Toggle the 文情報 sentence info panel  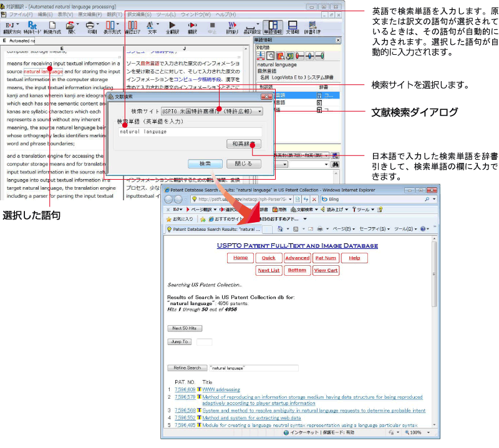[293, 26]
